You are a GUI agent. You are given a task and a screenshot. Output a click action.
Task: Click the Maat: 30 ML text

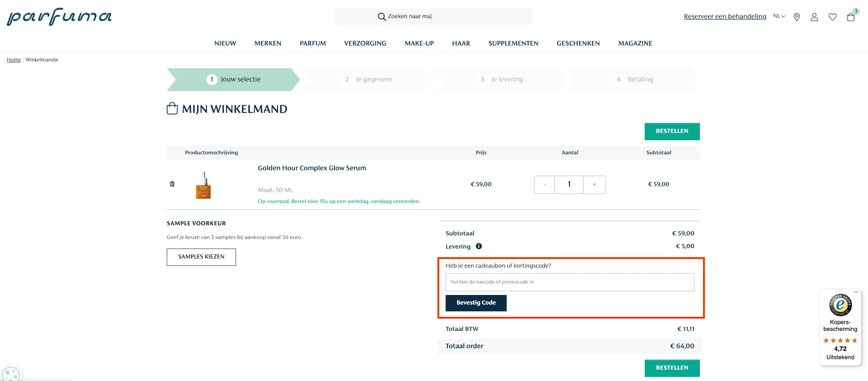tap(276, 190)
